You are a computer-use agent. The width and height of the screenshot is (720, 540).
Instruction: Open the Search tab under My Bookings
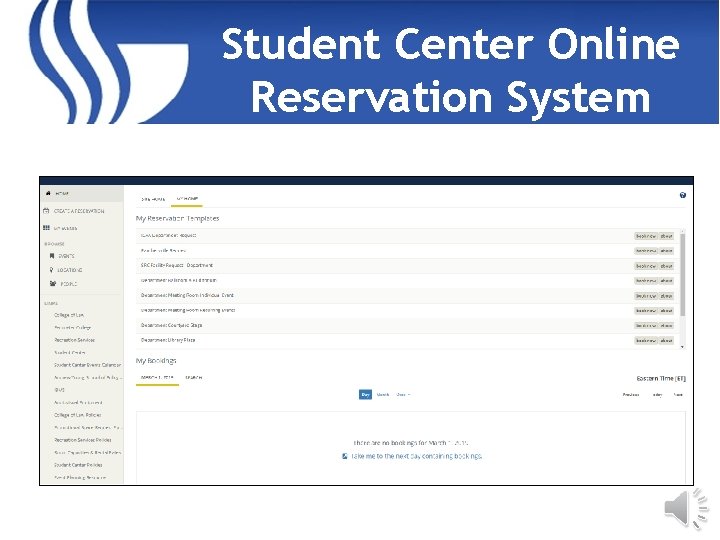pos(194,377)
